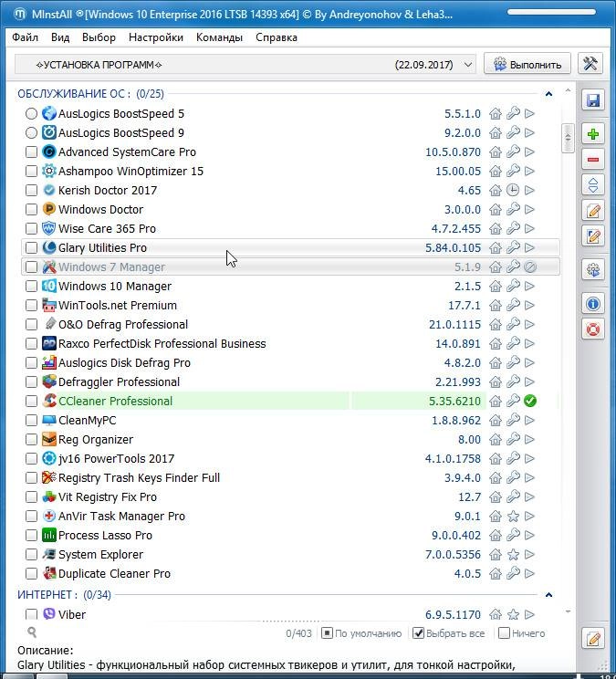Click star icon for AnVir Task Manager Pro
The width and height of the screenshot is (616, 679).
[513, 517]
